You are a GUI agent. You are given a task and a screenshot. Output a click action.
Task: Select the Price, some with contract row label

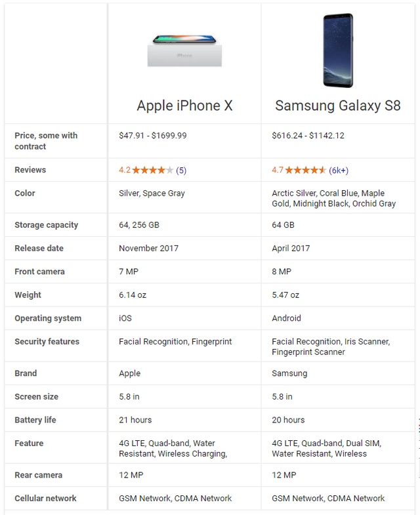click(x=46, y=141)
